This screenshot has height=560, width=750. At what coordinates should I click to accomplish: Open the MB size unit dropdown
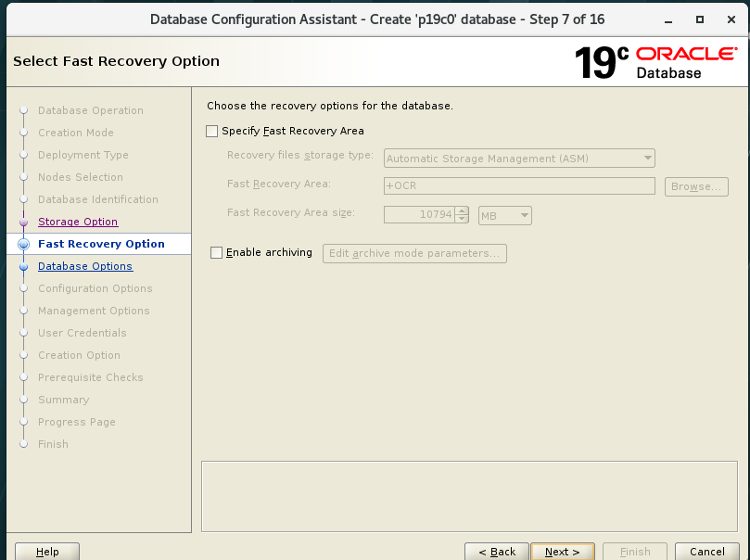tap(505, 216)
